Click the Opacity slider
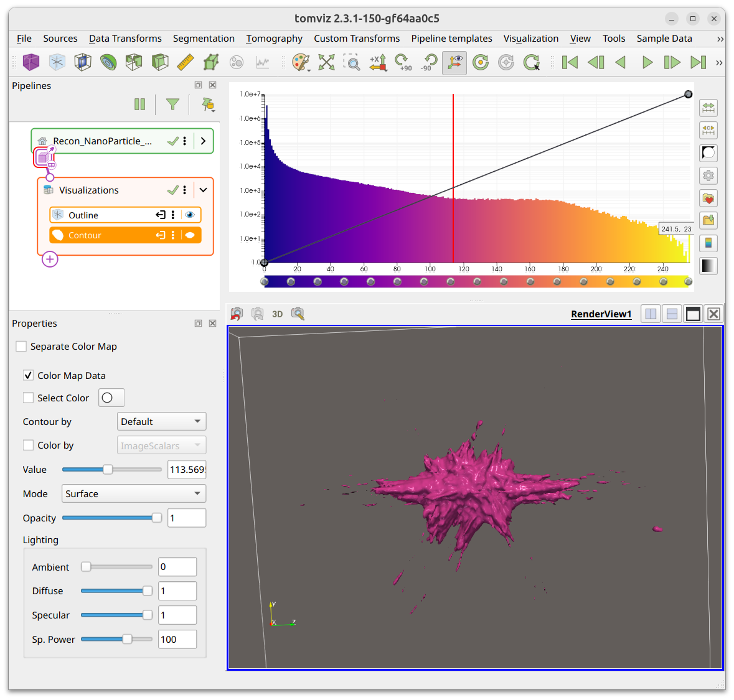 (112, 518)
